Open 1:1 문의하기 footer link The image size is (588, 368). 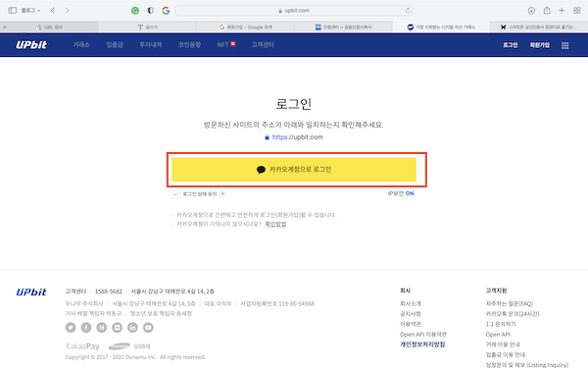tap(501, 324)
